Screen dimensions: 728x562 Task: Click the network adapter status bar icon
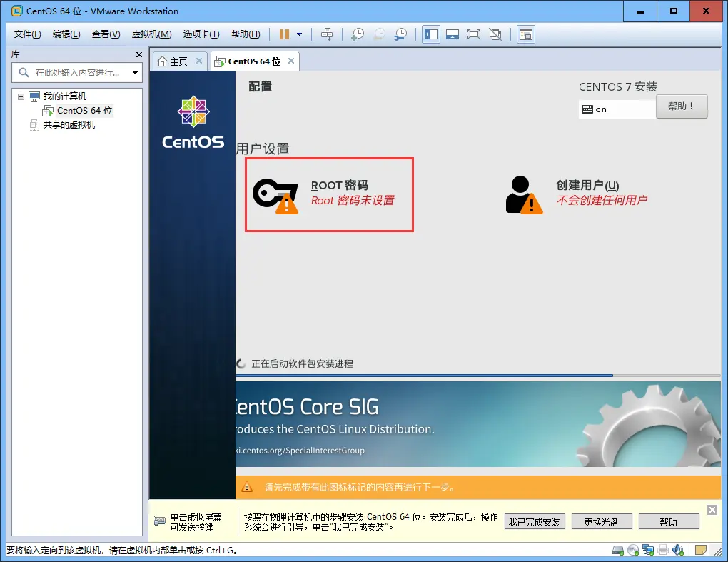coord(647,551)
